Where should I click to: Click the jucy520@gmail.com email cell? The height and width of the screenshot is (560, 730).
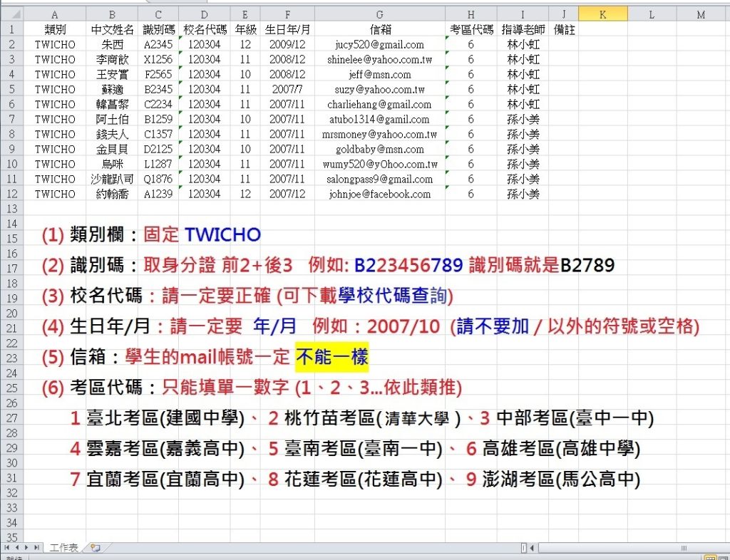(x=379, y=44)
